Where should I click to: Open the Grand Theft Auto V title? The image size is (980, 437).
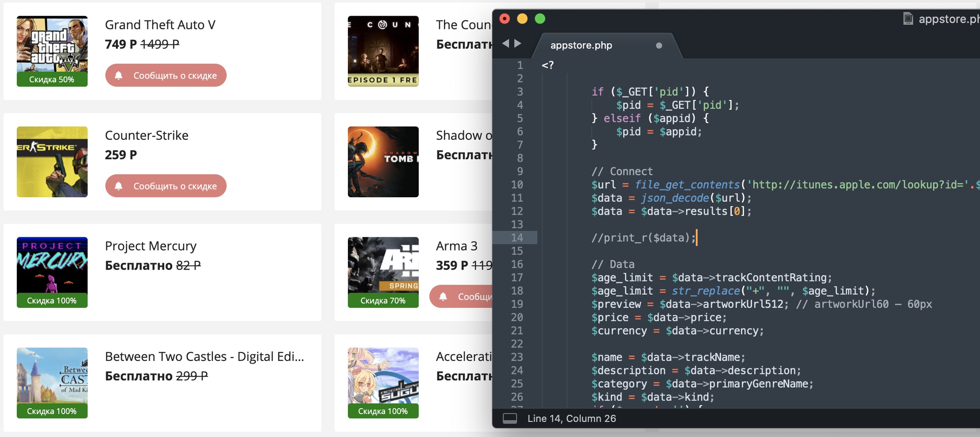160,24
